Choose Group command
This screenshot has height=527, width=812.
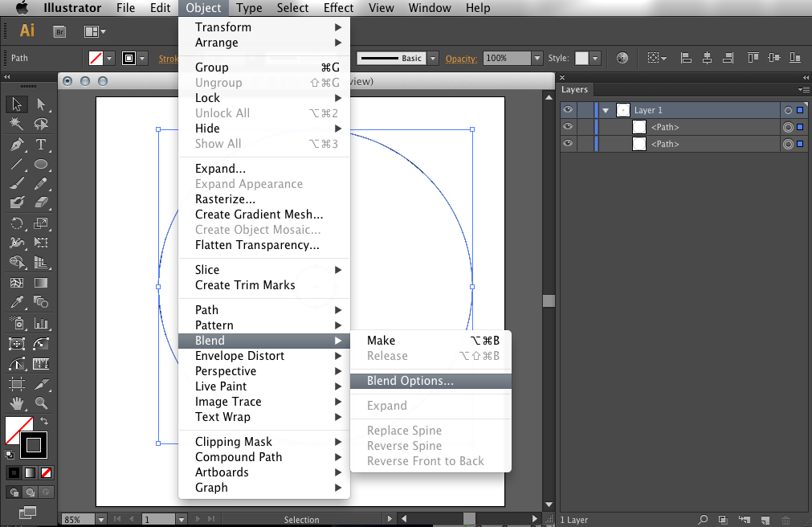point(264,67)
